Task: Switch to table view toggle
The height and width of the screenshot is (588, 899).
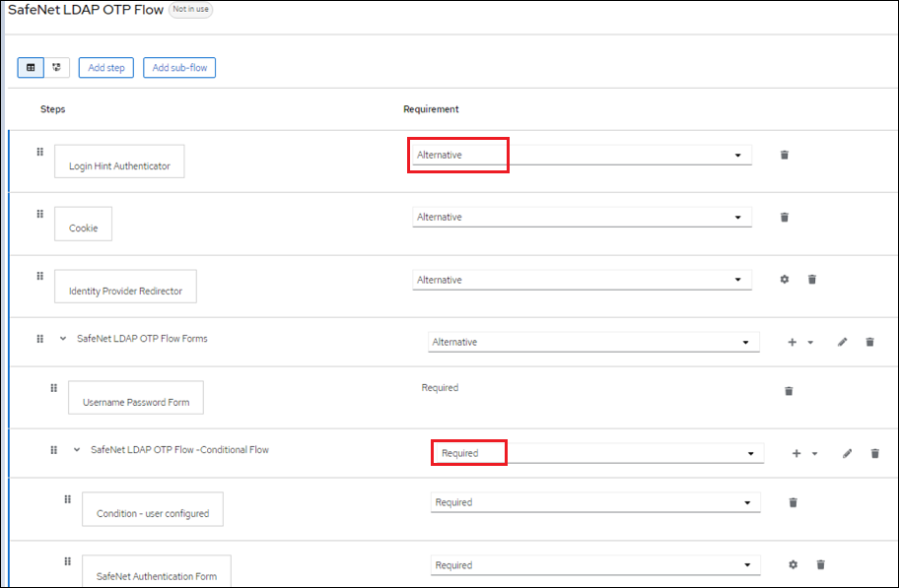Action: click(31, 68)
